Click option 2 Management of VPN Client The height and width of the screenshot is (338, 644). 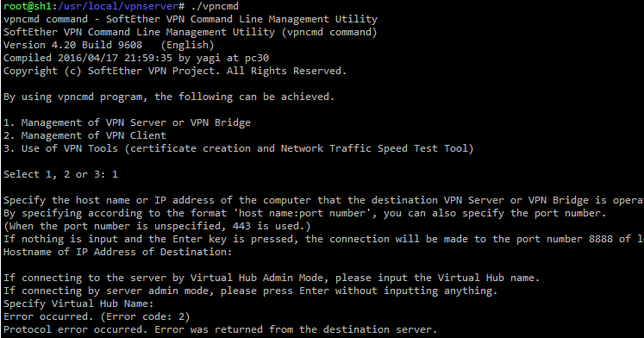[x=84, y=135]
